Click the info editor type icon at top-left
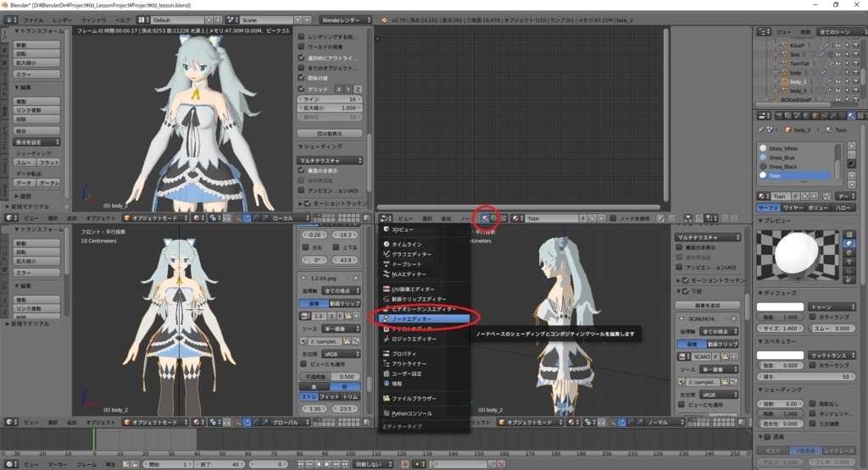This screenshot has width=868, height=470. coord(10,20)
